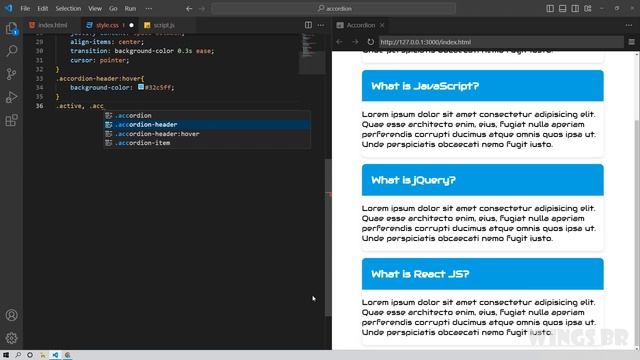Open the Explorer view in activity bar
640x360 pixels.
coord(11,29)
